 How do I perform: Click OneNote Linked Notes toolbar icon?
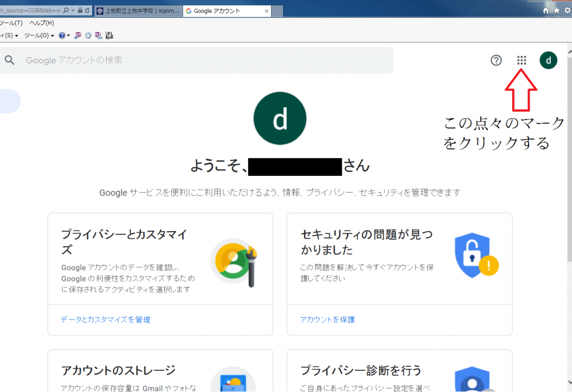click(98, 35)
